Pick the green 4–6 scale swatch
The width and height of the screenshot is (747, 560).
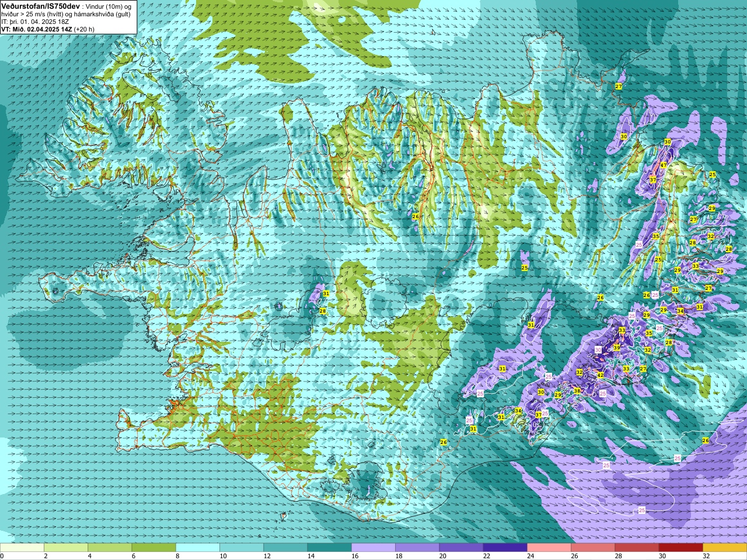(110, 548)
